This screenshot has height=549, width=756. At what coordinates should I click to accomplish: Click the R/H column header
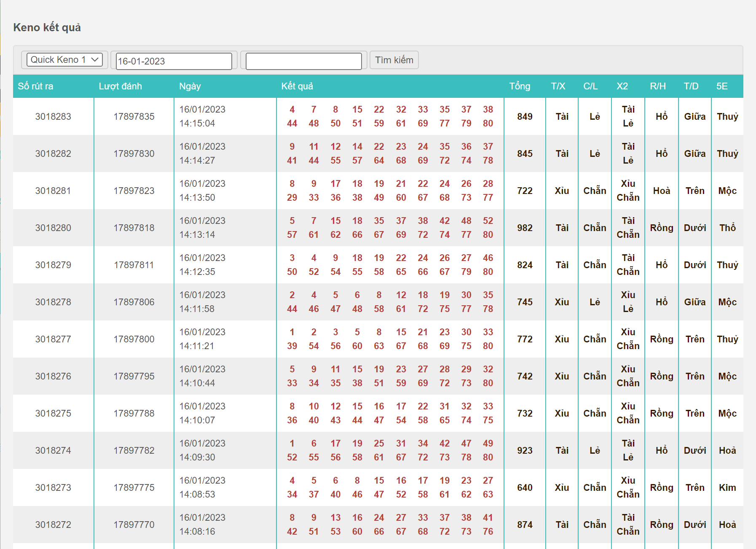657,86
